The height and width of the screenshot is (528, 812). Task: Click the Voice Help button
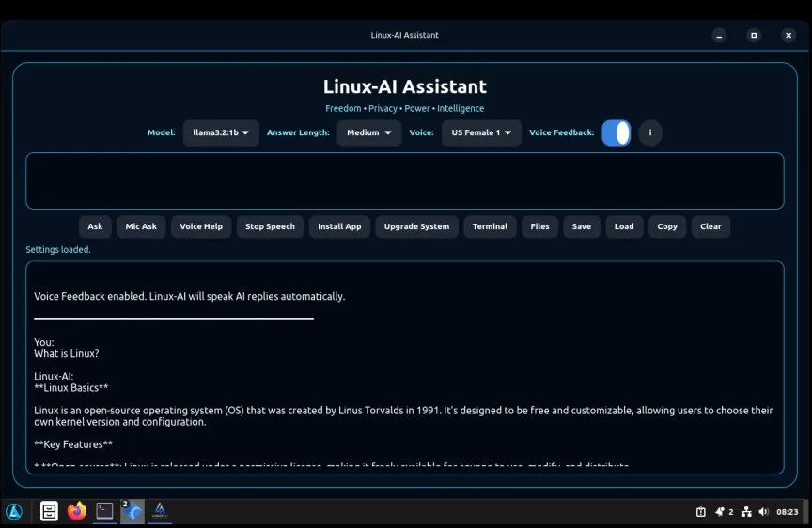click(x=201, y=226)
